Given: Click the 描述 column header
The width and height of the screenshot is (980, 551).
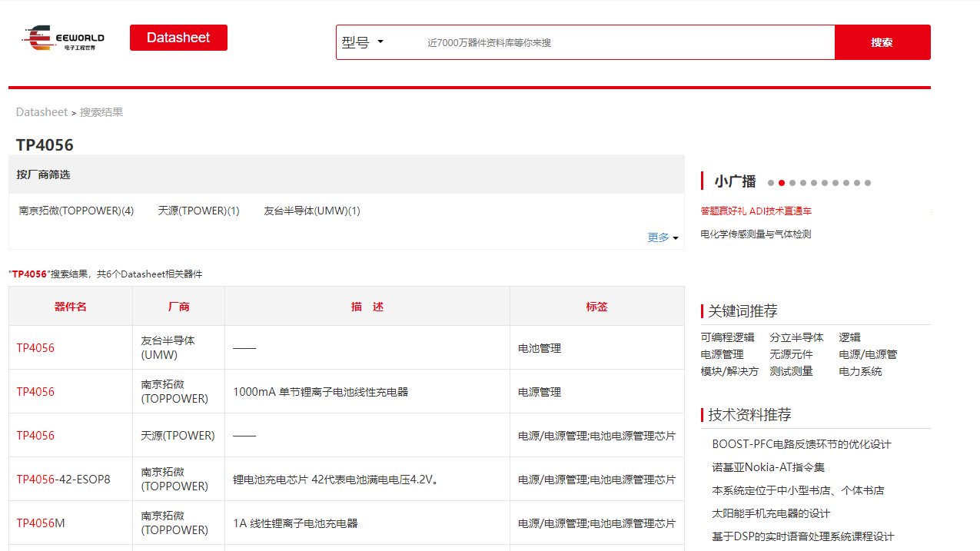Looking at the screenshot, I should tap(367, 307).
